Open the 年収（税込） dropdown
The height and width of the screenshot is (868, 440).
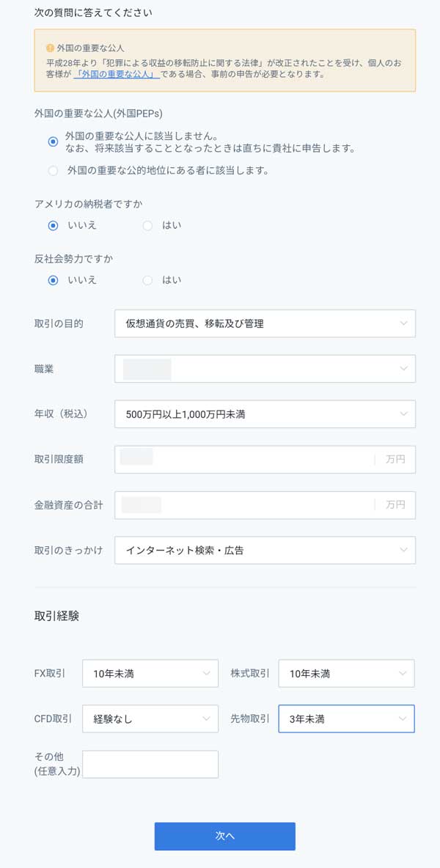265,414
